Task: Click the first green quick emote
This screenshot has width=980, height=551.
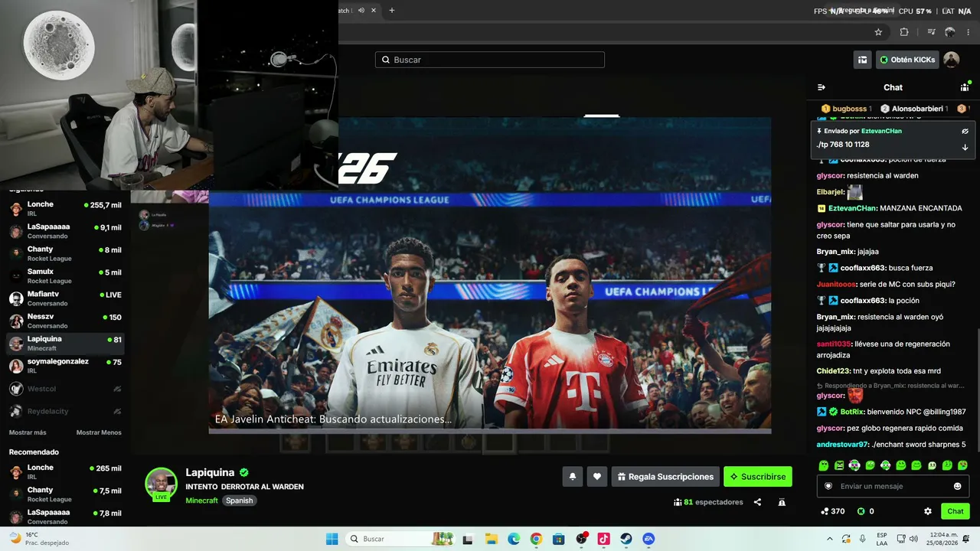Action: coord(824,465)
